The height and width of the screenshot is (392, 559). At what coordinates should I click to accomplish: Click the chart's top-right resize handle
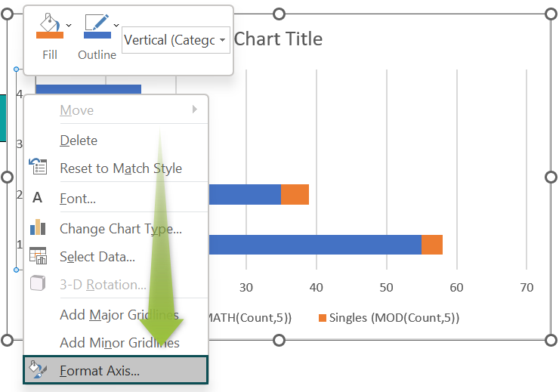[550, 15]
